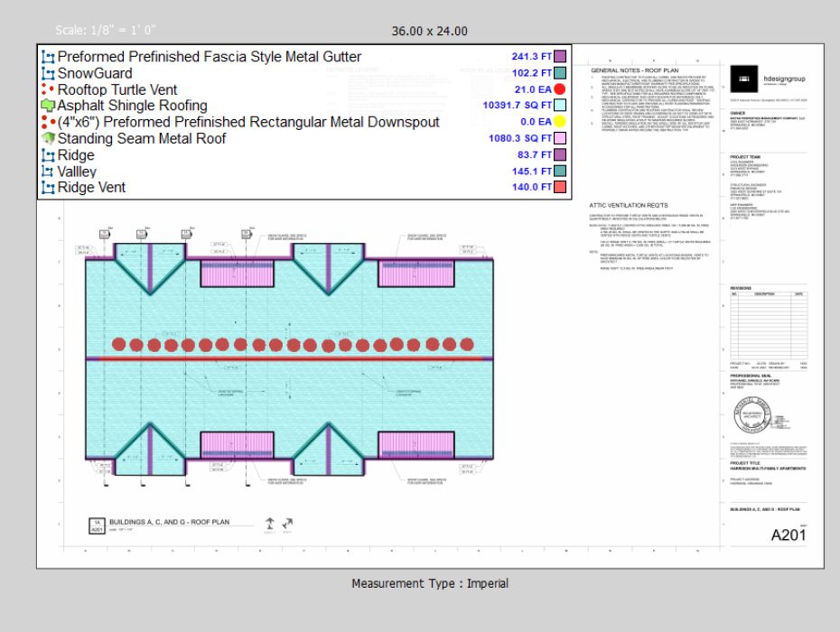Image resolution: width=840 pixels, height=632 pixels.
Task: Pick the pink Standing Seam Metal Roof swatch
Action: click(559, 138)
